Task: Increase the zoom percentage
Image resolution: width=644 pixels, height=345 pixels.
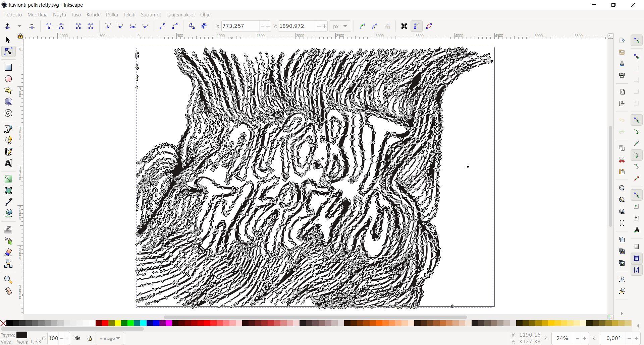Action: click(585, 338)
